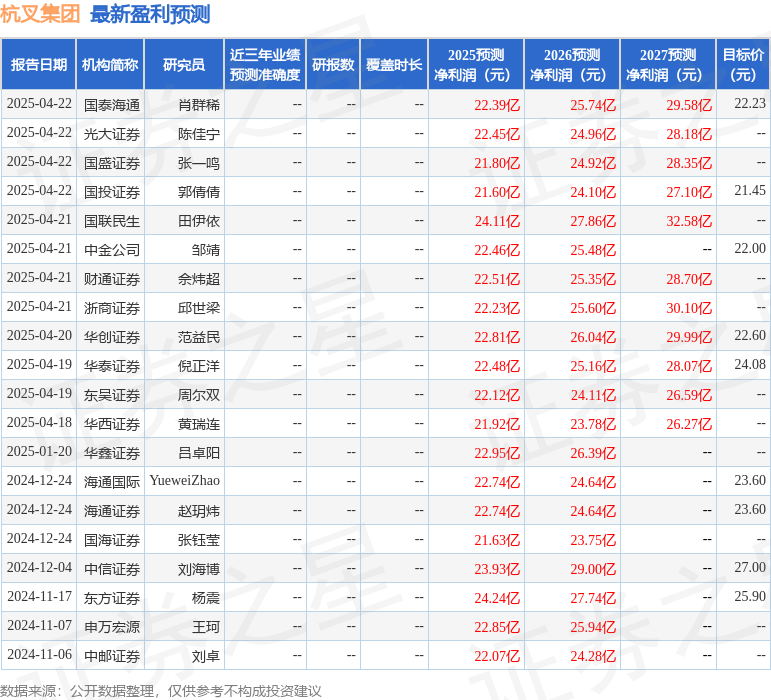The width and height of the screenshot is (771, 700).
Task: Click the 海通证券 institution cell
Action: click(112, 511)
